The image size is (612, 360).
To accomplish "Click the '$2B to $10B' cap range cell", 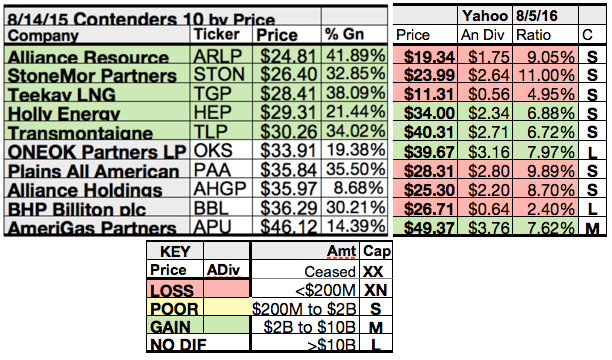I will point(306,326).
